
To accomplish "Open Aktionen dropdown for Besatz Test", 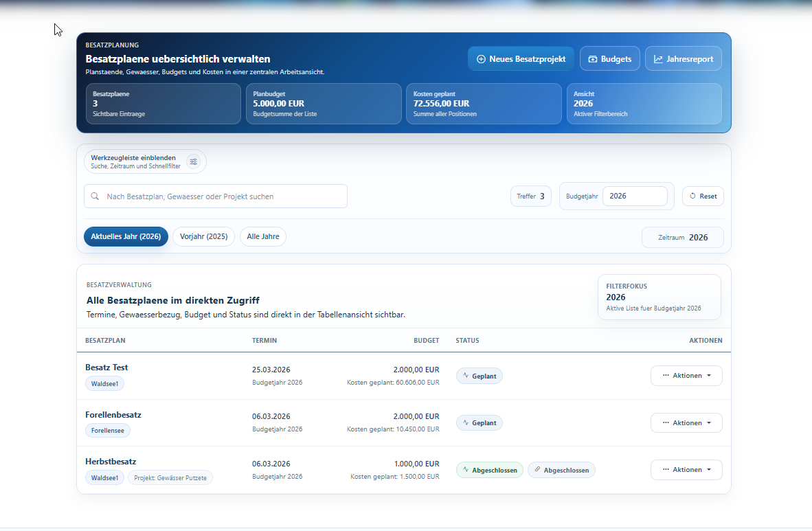I will 686,376.
